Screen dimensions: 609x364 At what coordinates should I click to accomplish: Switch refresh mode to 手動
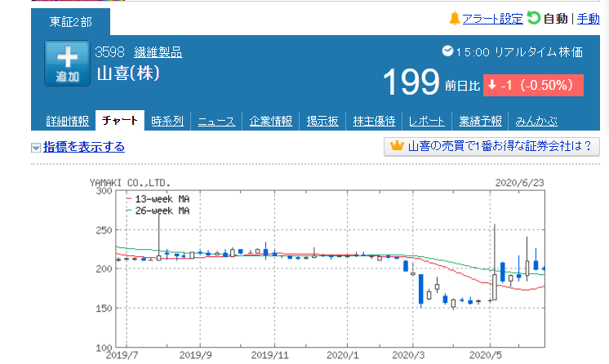pos(588,19)
